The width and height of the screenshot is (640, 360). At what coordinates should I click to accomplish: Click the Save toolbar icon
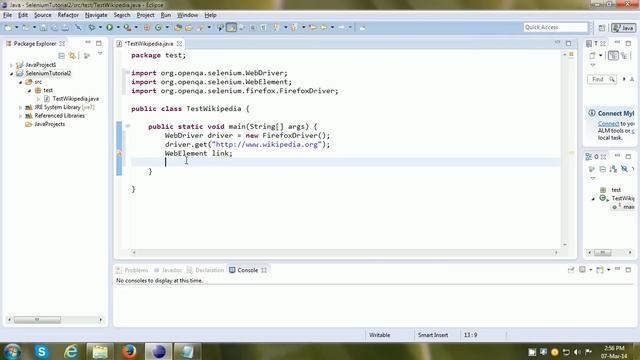click(43, 27)
